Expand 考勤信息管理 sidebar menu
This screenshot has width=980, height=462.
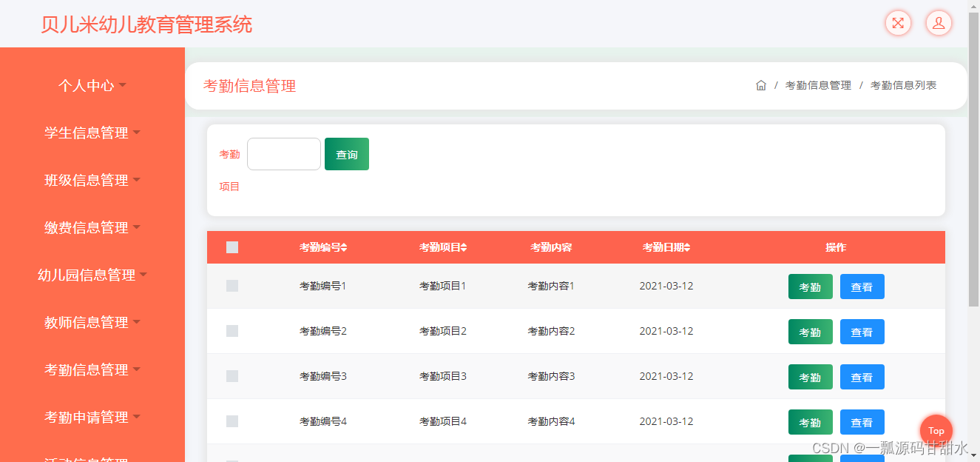tap(92, 370)
